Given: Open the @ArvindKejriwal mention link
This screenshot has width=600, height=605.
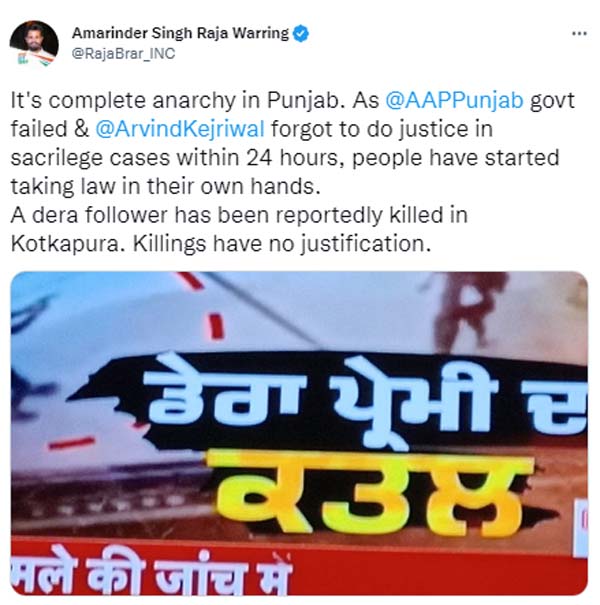Looking at the screenshot, I should pyautogui.click(x=180, y=129).
